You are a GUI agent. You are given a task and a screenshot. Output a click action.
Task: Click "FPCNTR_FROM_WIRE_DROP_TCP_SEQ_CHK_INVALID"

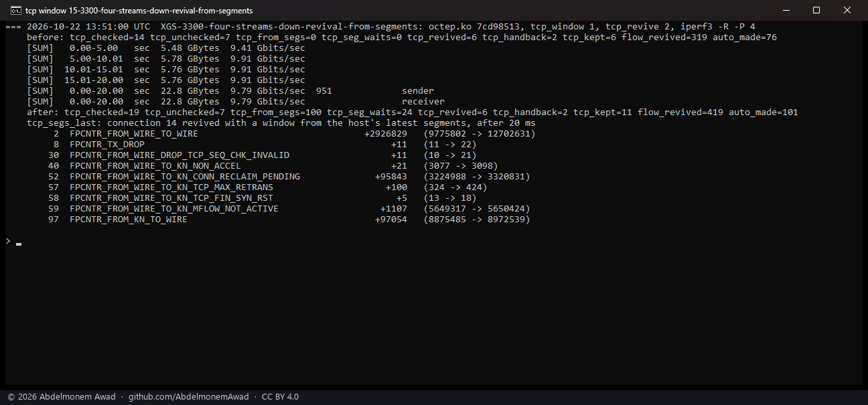click(179, 155)
